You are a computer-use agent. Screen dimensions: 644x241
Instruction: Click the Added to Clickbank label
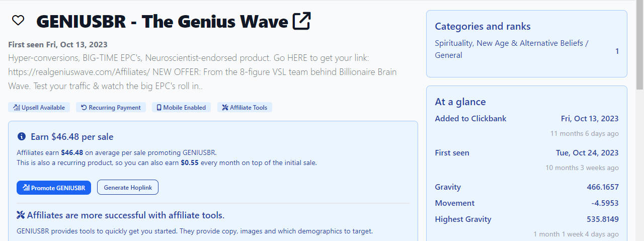tap(470, 119)
